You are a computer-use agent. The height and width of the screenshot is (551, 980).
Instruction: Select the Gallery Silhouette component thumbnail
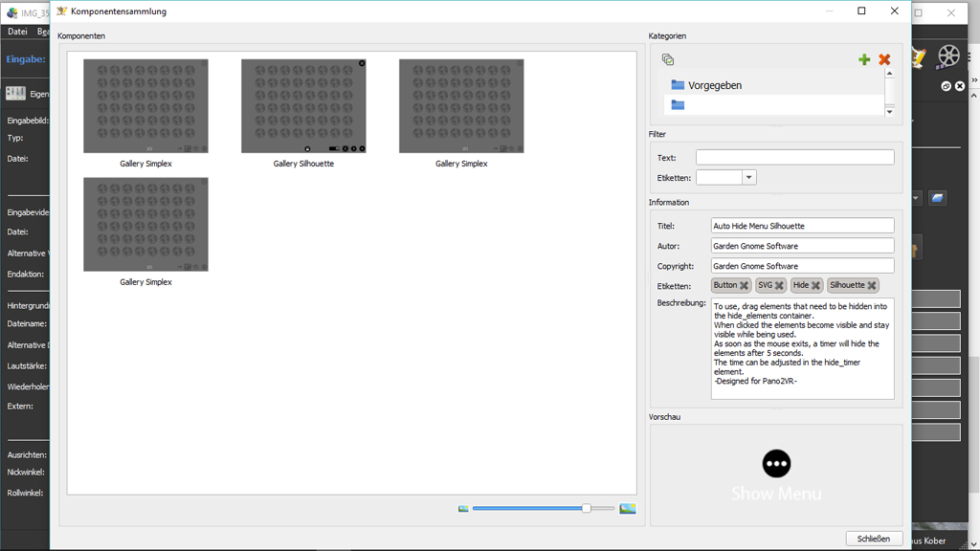click(303, 106)
